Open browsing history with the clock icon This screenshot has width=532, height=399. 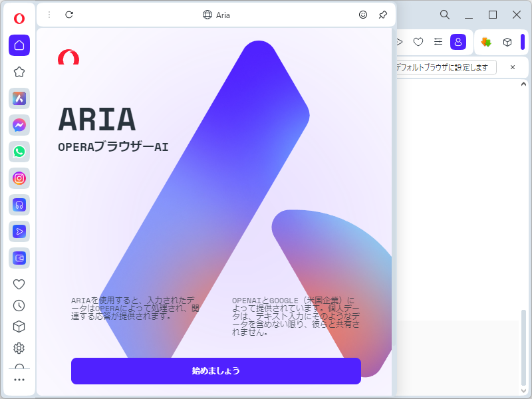point(19,305)
